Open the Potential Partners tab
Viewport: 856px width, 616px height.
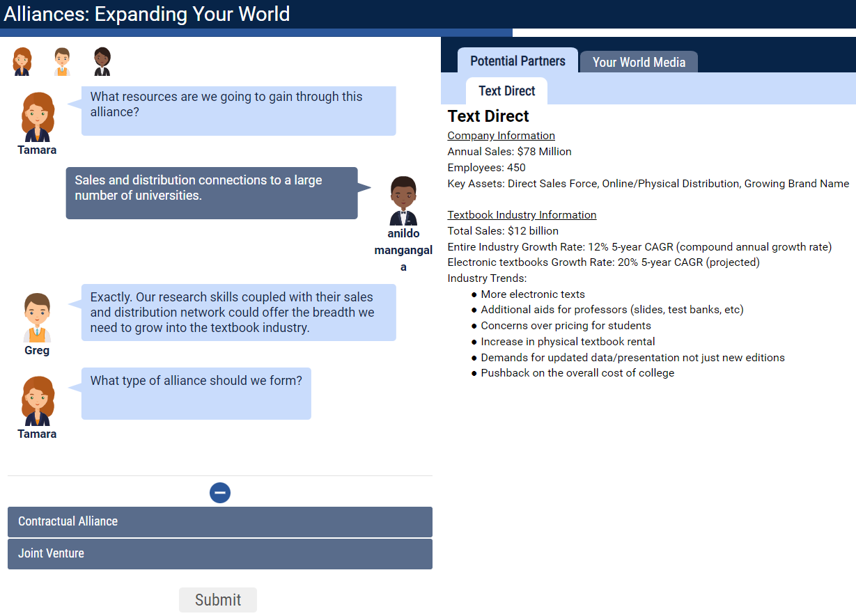518,61
